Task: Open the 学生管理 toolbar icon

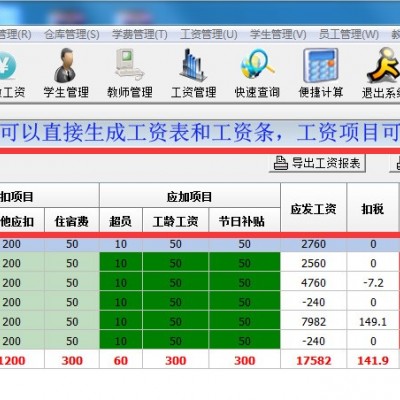Action: (x=66, y=66)
